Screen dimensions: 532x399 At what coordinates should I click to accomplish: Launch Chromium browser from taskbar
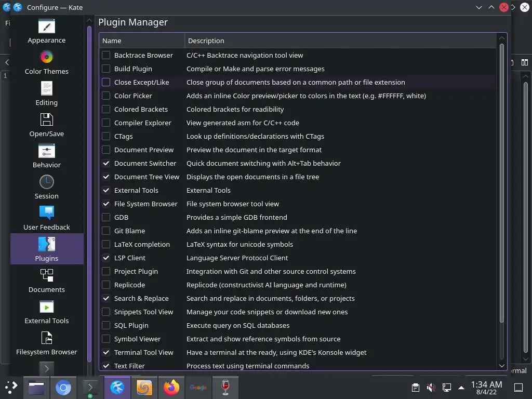coord(63,388)
